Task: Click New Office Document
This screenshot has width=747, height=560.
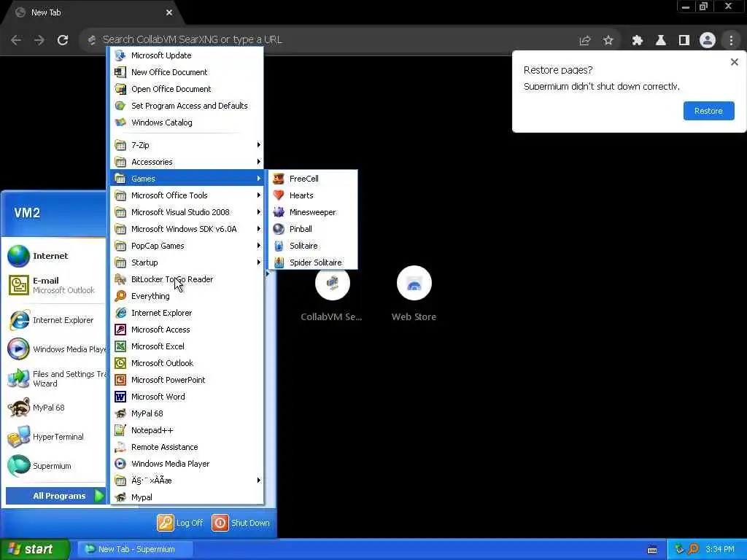Action: point(187,72)
